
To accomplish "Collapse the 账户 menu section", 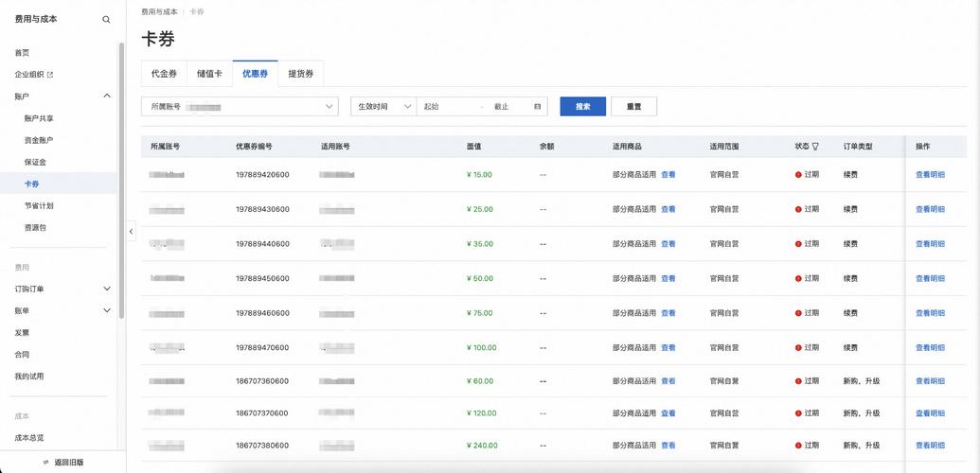I will click(106, 96).
